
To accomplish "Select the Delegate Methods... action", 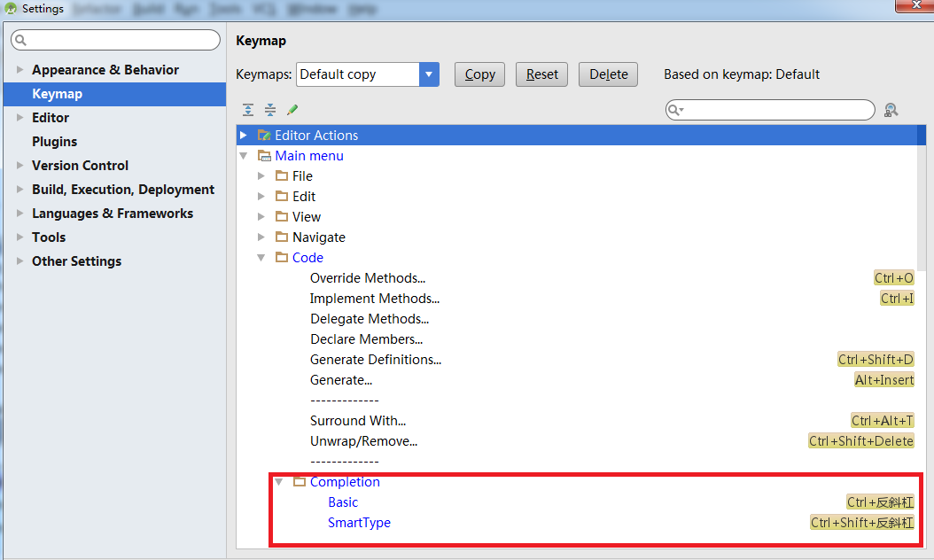I will pos(370,319).
